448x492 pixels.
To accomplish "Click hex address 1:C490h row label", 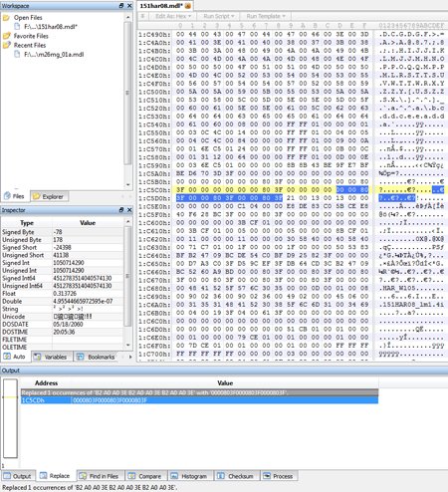I will [154, 34].
